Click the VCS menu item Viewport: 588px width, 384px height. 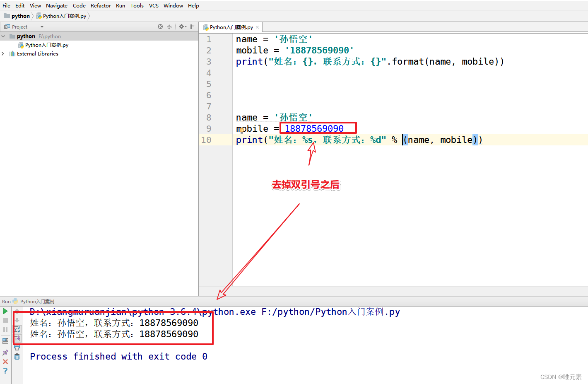[x=153, y=5]
